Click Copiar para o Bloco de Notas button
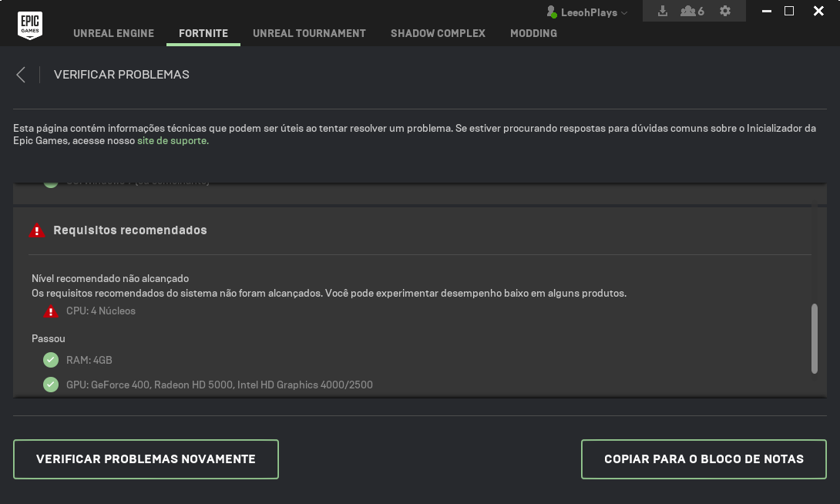This screenshot has width=840, height=504. tap(704, 459)
